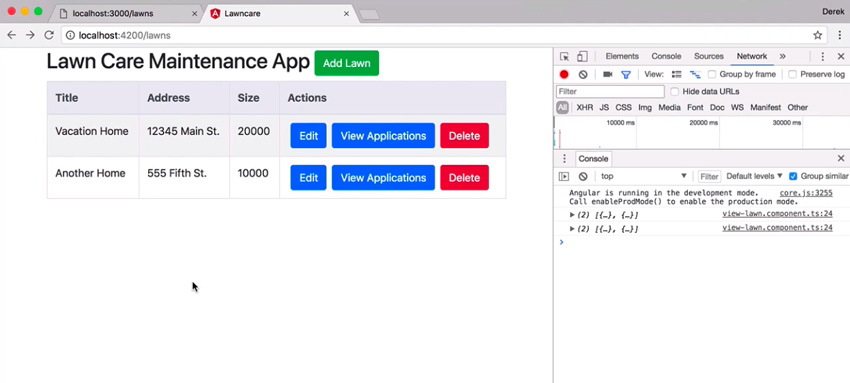
Task: Toggle the waterfall overview view icon
Action: [x=695, y=75]
